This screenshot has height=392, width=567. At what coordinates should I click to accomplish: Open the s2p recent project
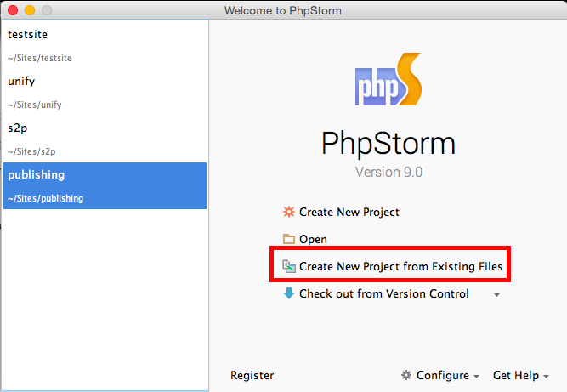point(105,139)
